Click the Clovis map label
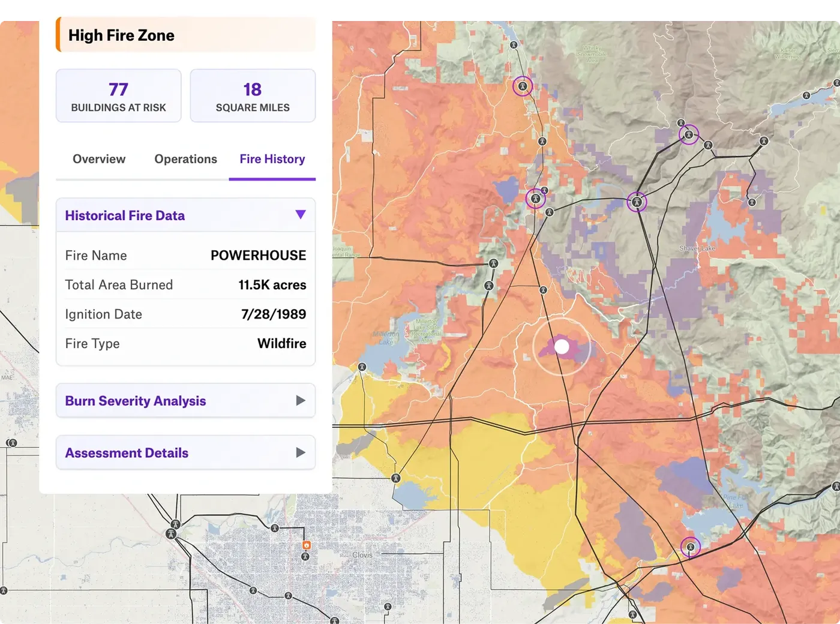This screenshot has height=624, width=840. click(x=362, y=555)
